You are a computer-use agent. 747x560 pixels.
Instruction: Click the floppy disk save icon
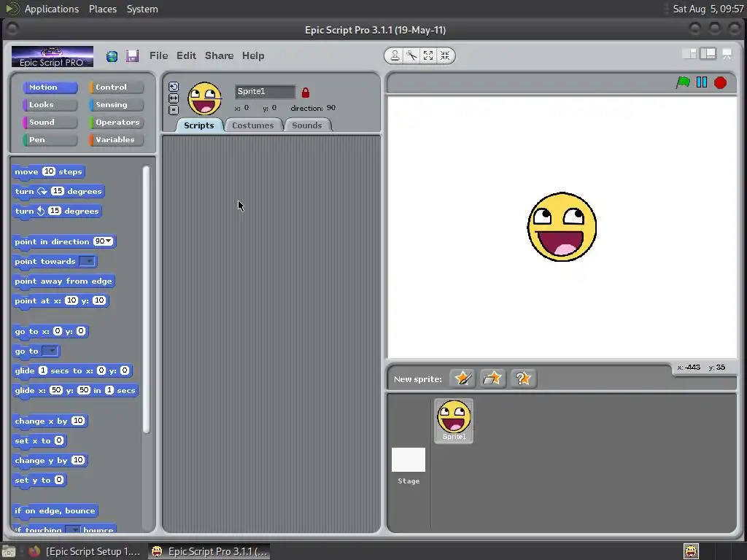132,55
